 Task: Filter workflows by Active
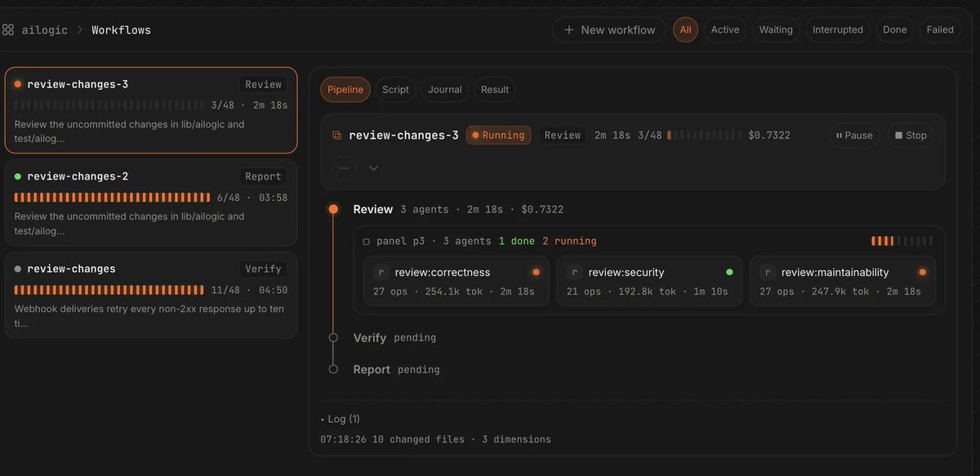724,30
